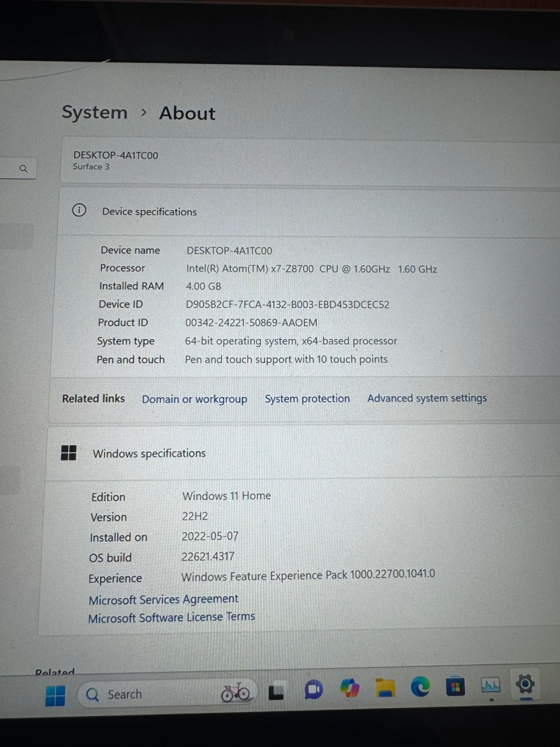560x747 pixels.
Task: Click the Installed RAM label
Action: 131,286
